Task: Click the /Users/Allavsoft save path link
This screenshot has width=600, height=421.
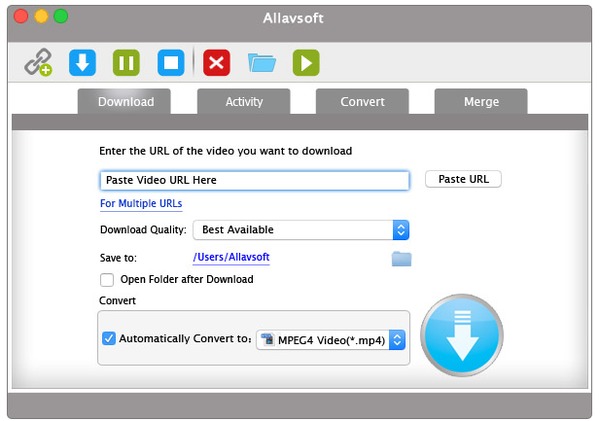Action: [231, 257]
